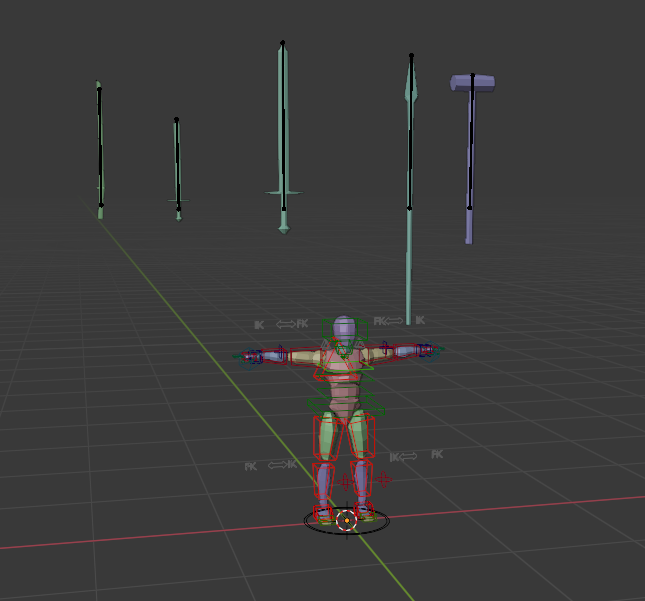Select the red knee pole target outside the legs
Viewport: 645px width, 601px height.
click(383, 479)
